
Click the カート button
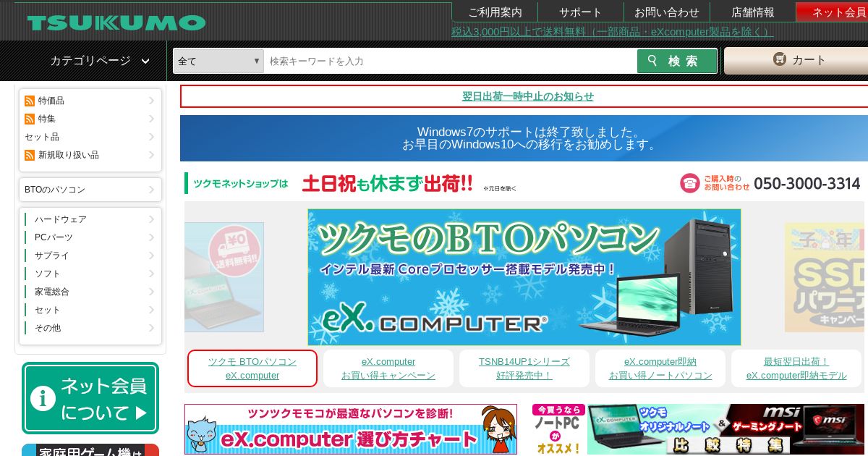796,60
